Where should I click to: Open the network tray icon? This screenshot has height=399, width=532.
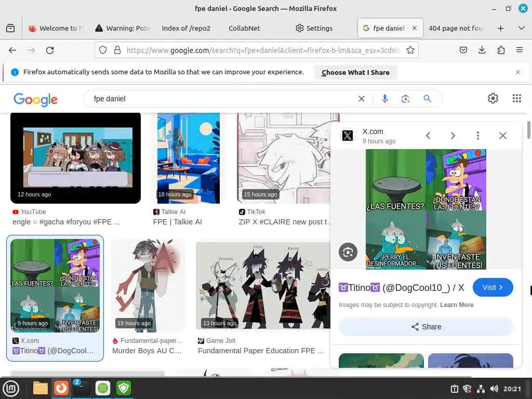(x=481, y=389)
